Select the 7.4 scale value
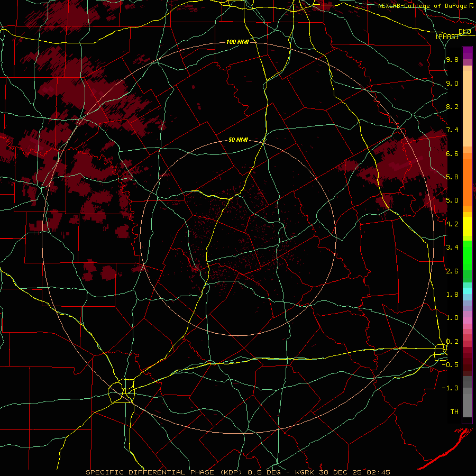This screenshot has height=476, width=476. tap(452, 130)
